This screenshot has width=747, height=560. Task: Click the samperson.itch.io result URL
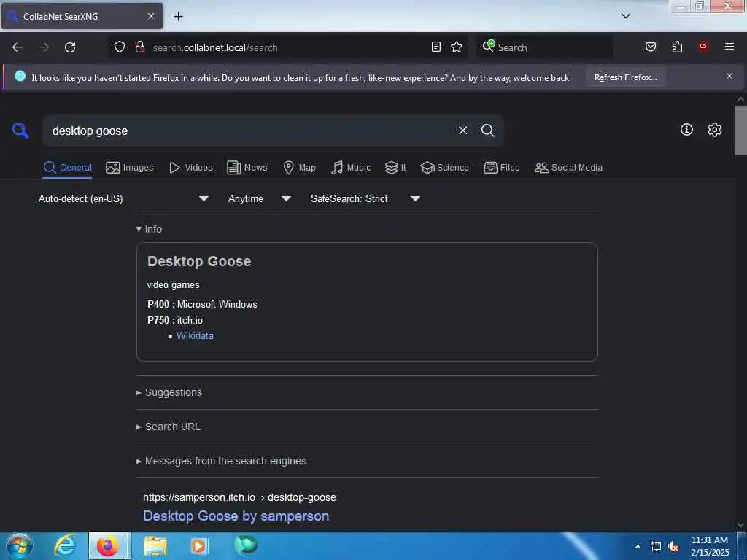pyautogui.click(x=239, y=497)
